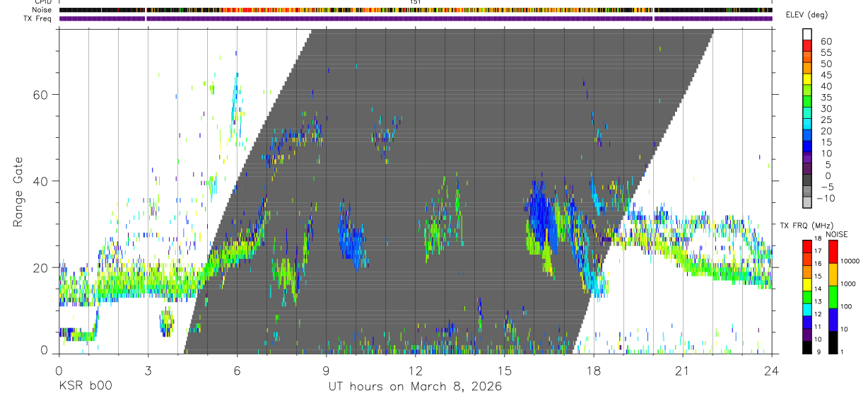Click the purple TX Freq strip above plot

pos(416,18)
